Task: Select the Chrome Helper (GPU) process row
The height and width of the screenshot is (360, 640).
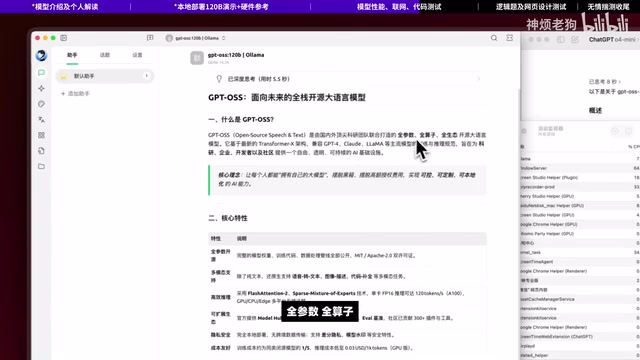Action: 580,224
